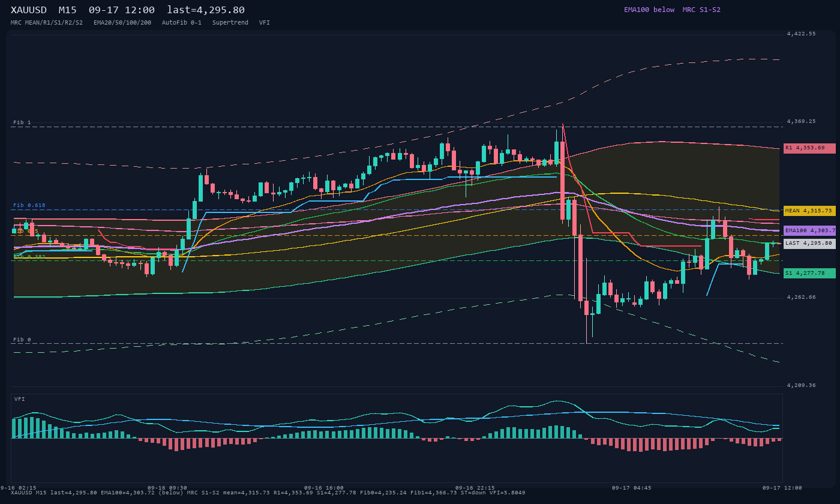
Task: Click the last=4,295.80 value in the title
Action: 206,10
